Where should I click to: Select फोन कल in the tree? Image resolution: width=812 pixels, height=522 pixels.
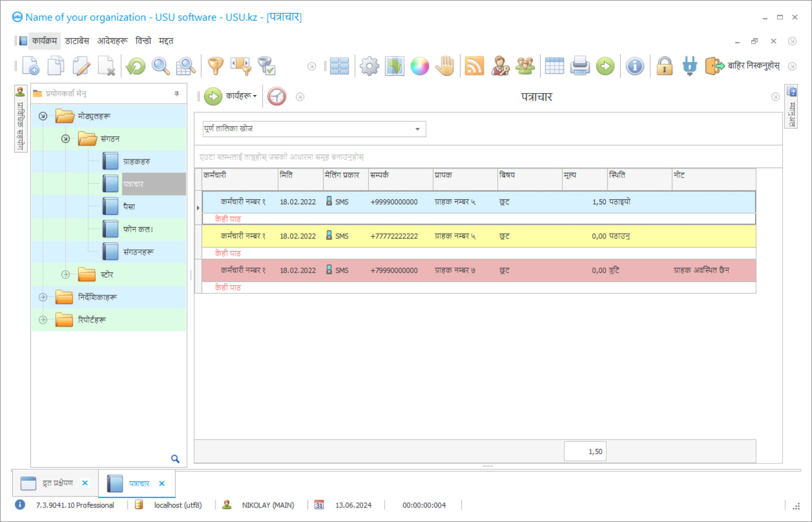[x=137, y=229]
